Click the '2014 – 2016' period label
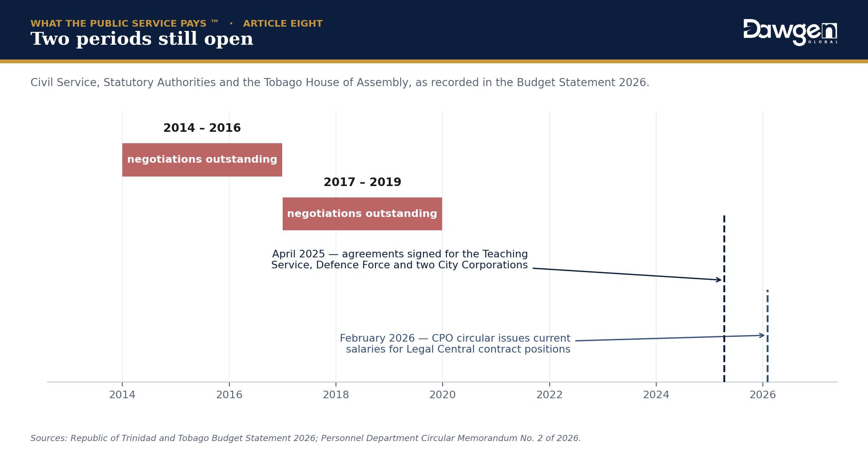The height and width of the screenshot is (452, 868). pos(202,128)
